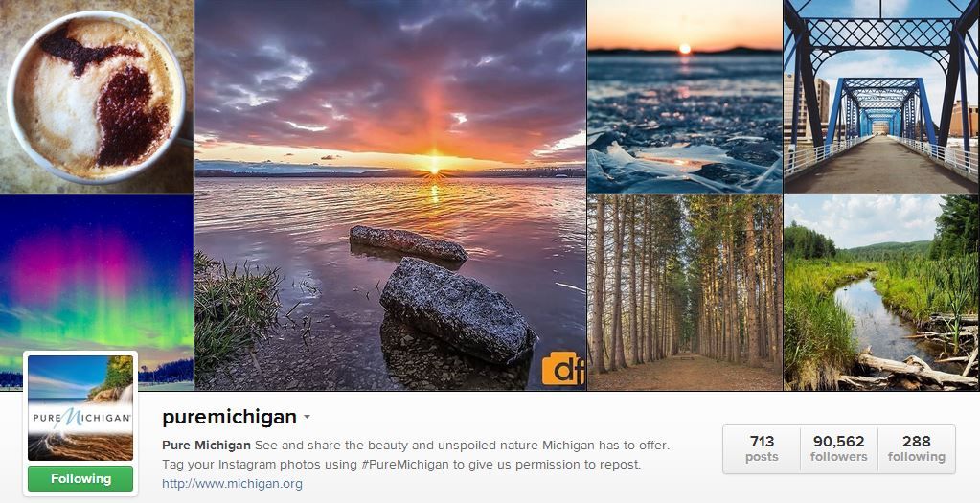Viewport: 980px width, 503px height.
Task: Click the setting sun in lake photo
Action: pos(433,164)
